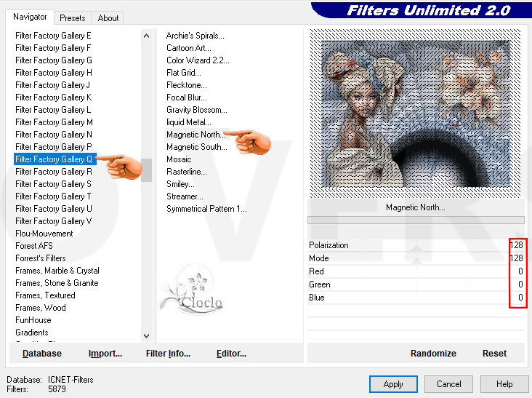Show Filter Info
Image resolution: width=532 pixels, height=398 pixels.
168,354
